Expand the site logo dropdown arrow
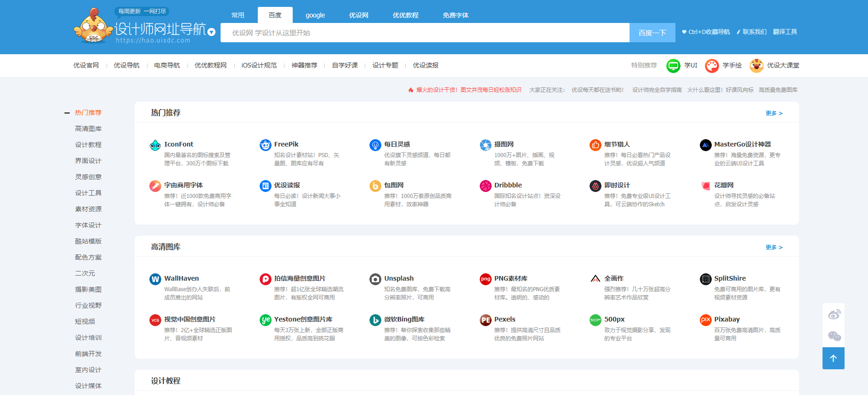The height and width of the screenshot is (395, 868). point(211,32)
